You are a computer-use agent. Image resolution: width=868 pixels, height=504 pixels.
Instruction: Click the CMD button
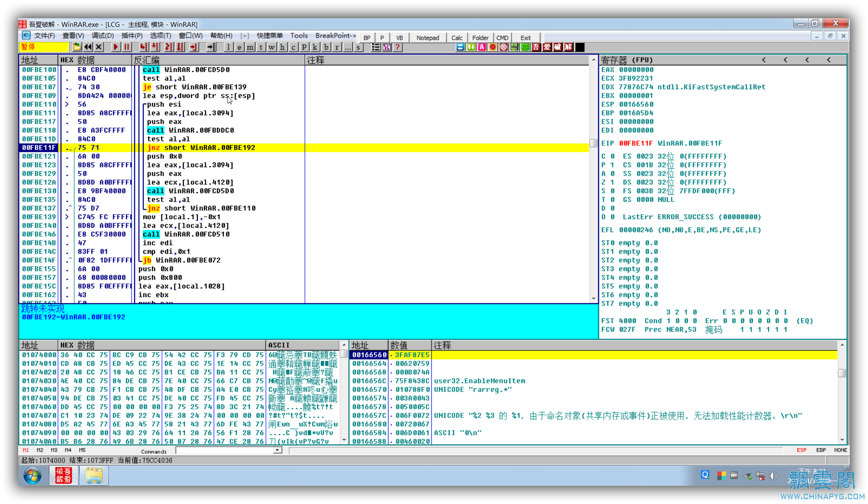[x=502, y=38]
